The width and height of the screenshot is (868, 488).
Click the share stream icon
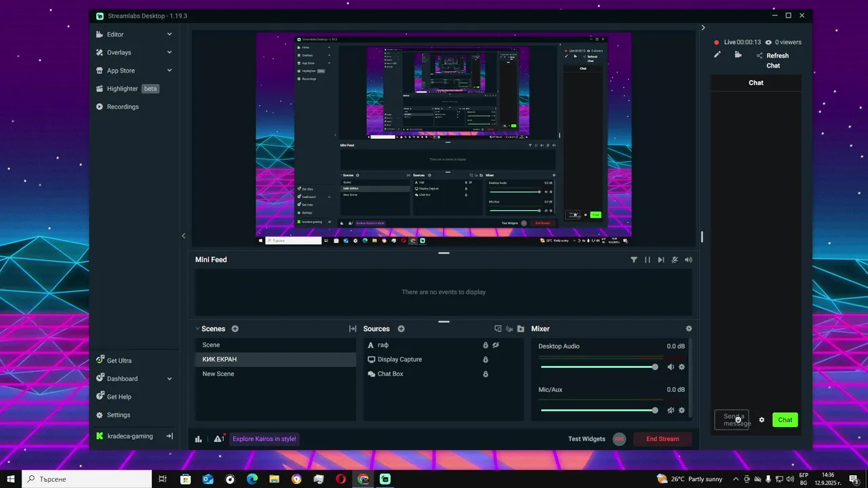click(759, 56)
